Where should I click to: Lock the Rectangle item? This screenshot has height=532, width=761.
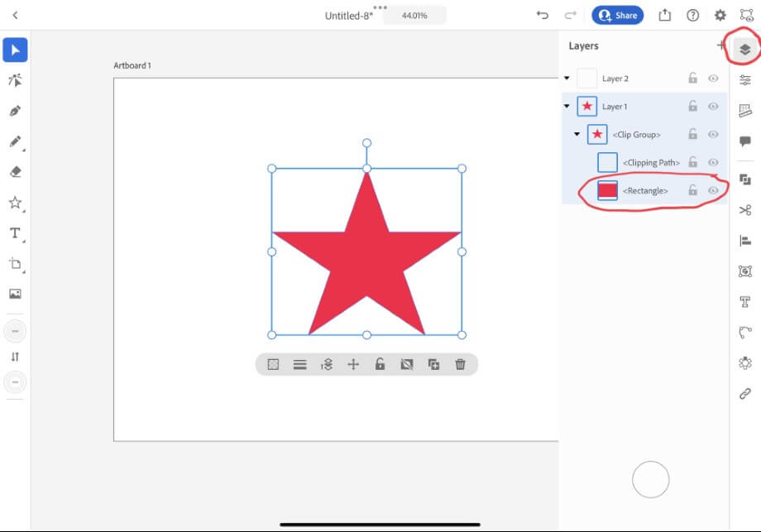click(x=692, y=190)
